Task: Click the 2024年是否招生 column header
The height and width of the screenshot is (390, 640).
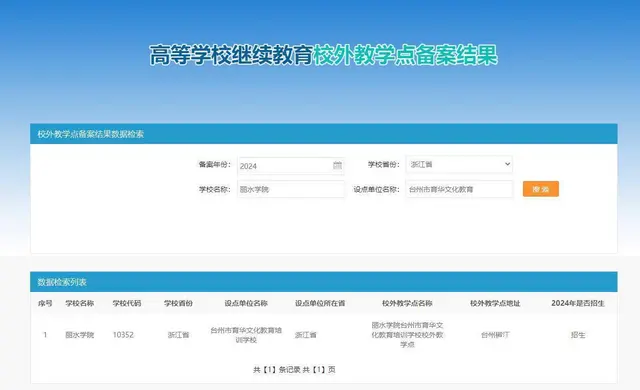Action: [578, 303]
